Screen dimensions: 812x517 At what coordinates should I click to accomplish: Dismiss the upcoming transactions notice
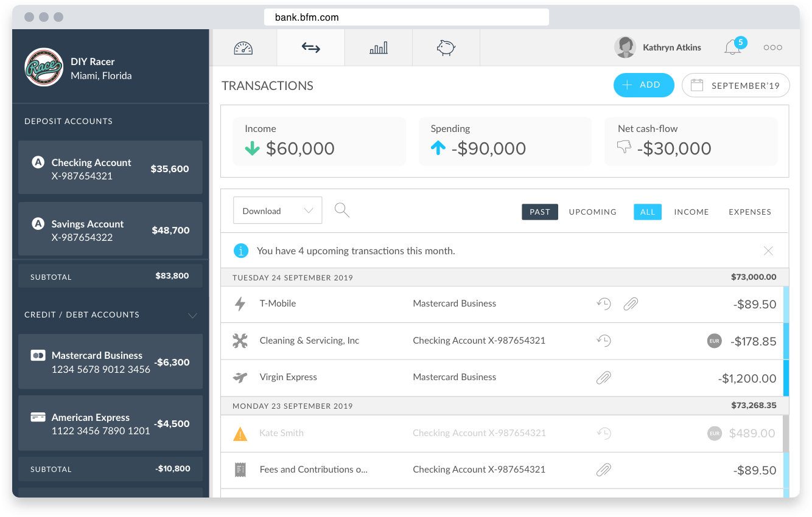click(768, 251)
